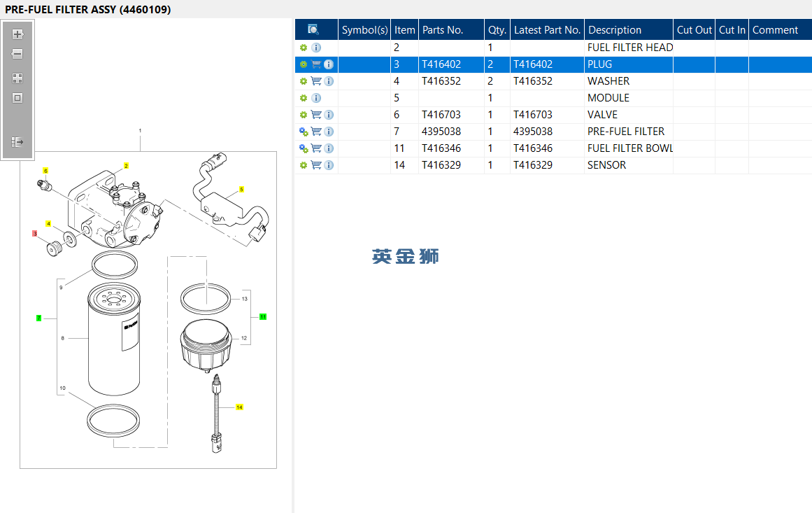Select callout 6 valve in diagram
The image size is (812, 513).
click(x=45, y=171)
